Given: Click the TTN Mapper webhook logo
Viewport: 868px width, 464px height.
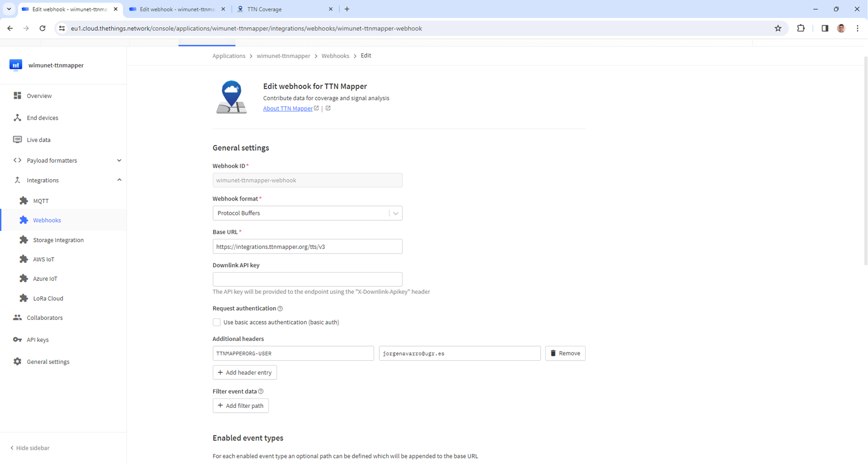Looking at the screenshot, I should (231, 97).
